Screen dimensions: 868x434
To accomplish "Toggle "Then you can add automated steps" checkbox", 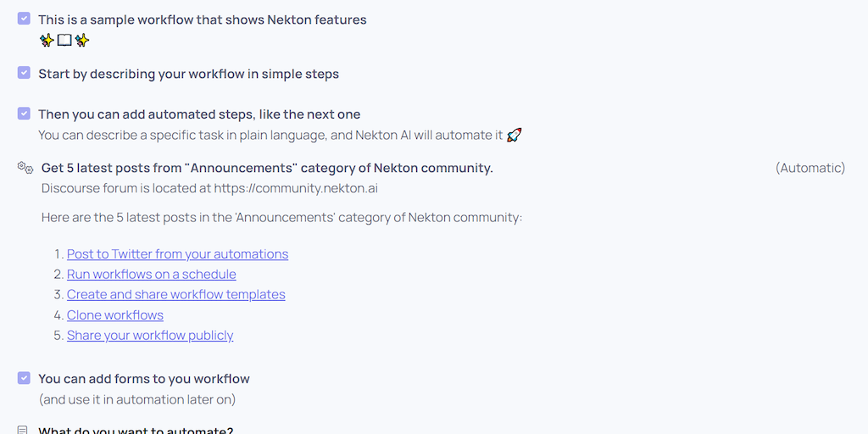I will pos(24,114).
